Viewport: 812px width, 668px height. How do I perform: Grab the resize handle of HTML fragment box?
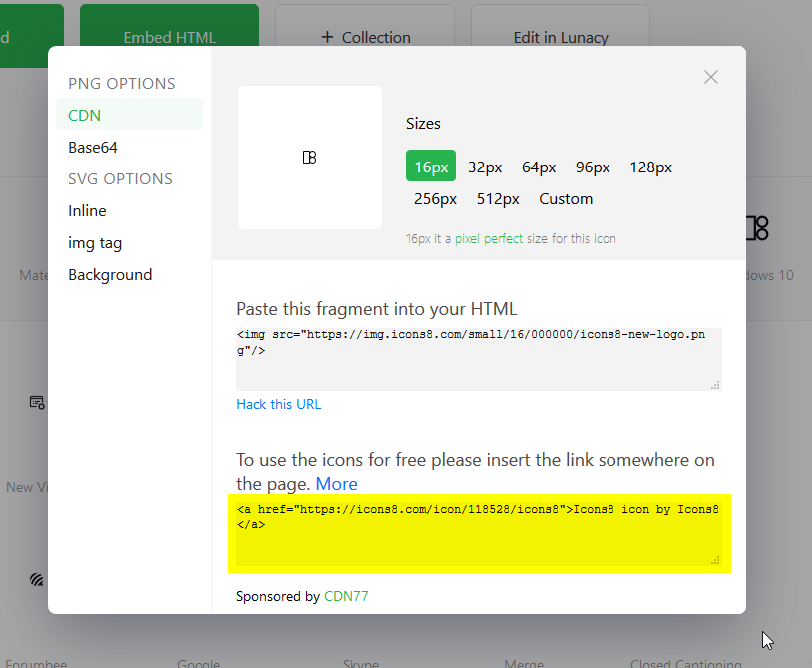coord(715,385)
